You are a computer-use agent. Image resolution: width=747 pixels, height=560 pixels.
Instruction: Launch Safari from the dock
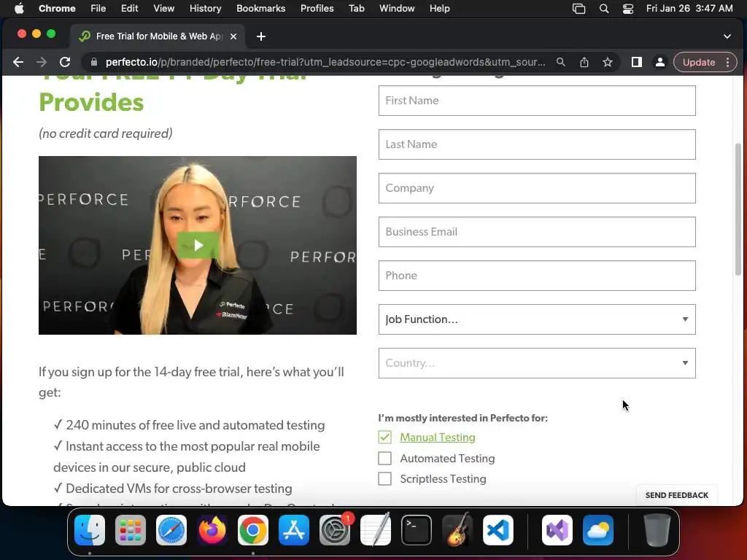pos(171,530)
